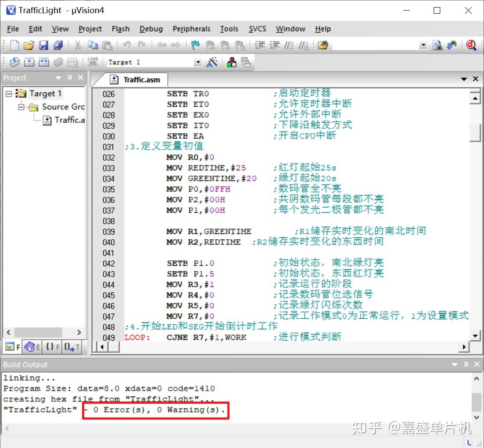Collapse the Source Group tree node
484x448 pixels.
(21, 107)
